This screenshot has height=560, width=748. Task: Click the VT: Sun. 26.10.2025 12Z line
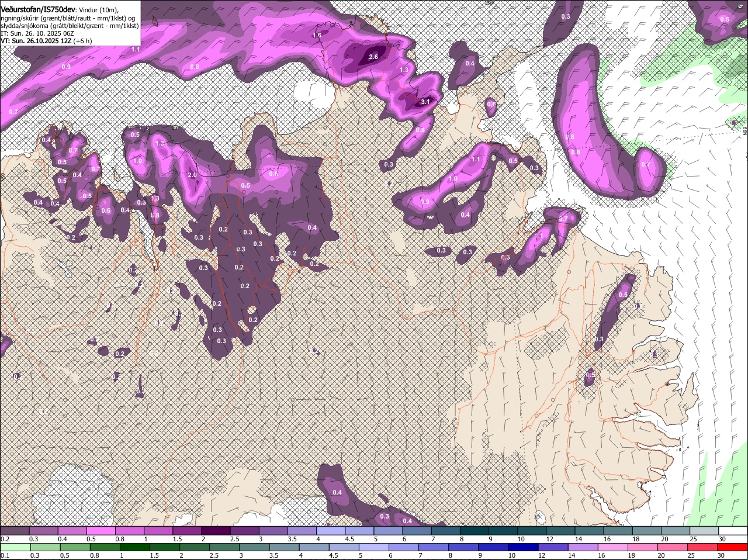[x=46, y=41]
